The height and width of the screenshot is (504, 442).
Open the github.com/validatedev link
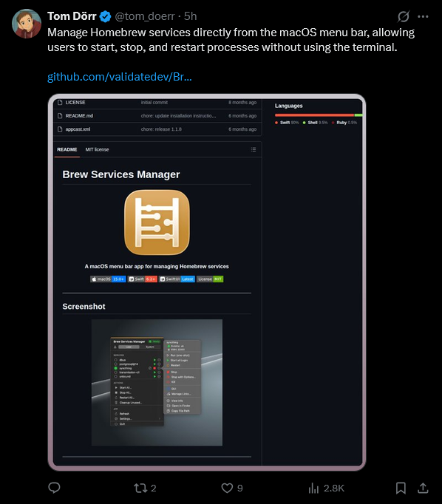pyautogui.click(x=120, y=77)
